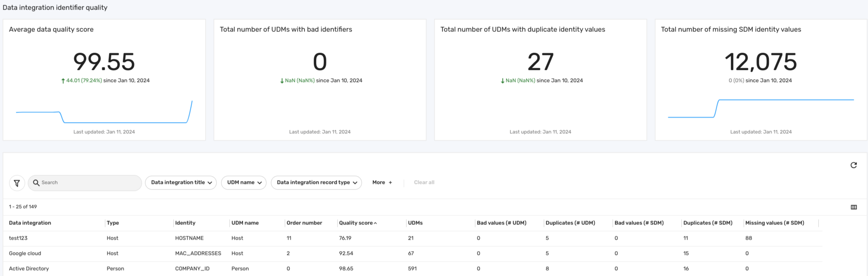Click quality score 98.65 cell
868x276 pixels.
[346, 269]
